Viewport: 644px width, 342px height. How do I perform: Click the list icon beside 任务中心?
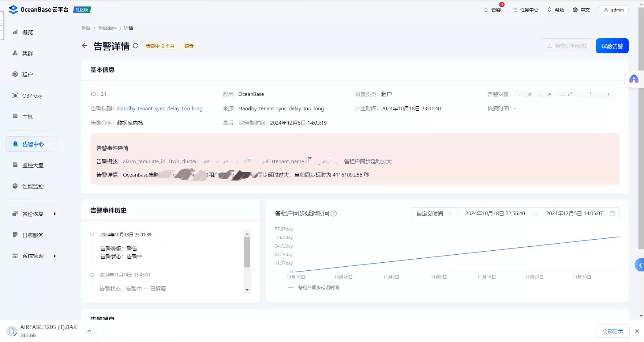pos(515,10)
